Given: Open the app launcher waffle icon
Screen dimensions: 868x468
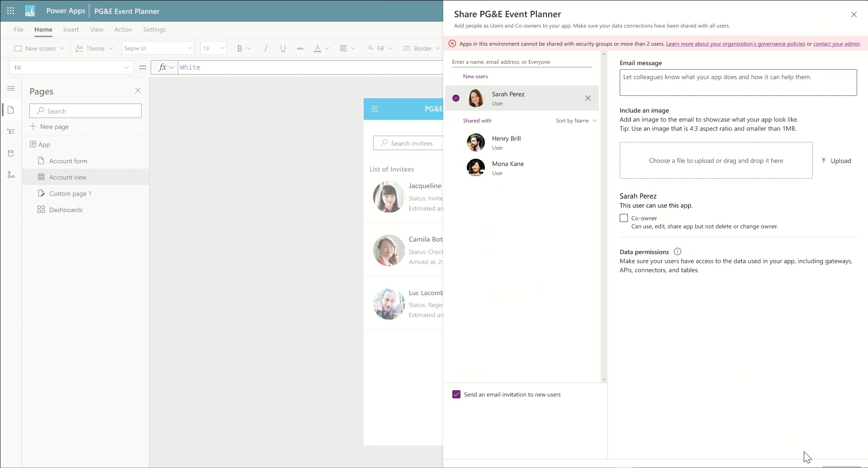Looking at the screenshot, I should (10, 11).
